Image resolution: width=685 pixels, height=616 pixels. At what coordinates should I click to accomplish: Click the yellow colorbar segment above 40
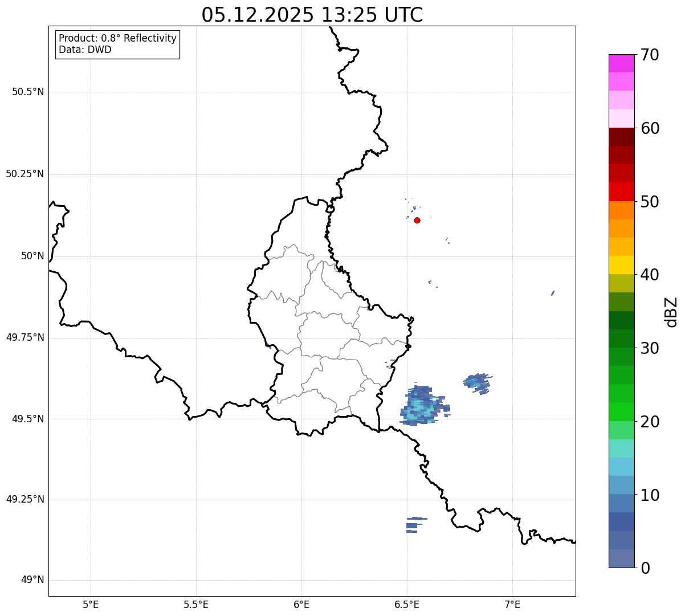(x=621, y=265)
